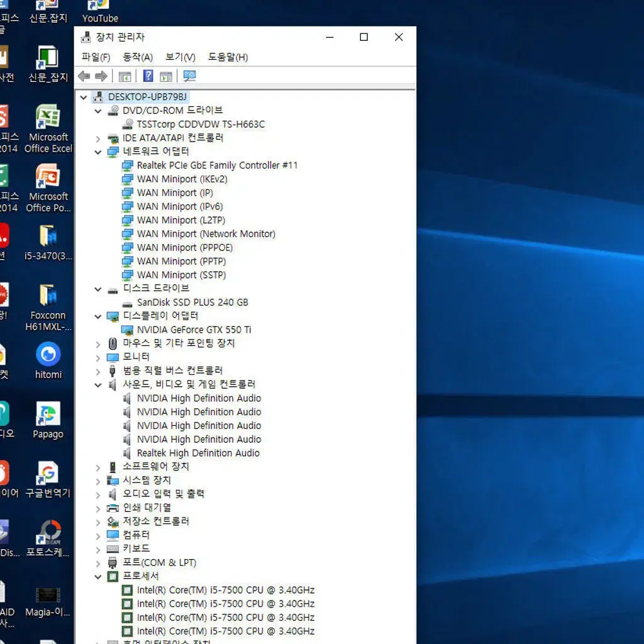644x644 pixels.
Task: Select the i5-3470 folder on desktop
Action: tap(48, 242)
